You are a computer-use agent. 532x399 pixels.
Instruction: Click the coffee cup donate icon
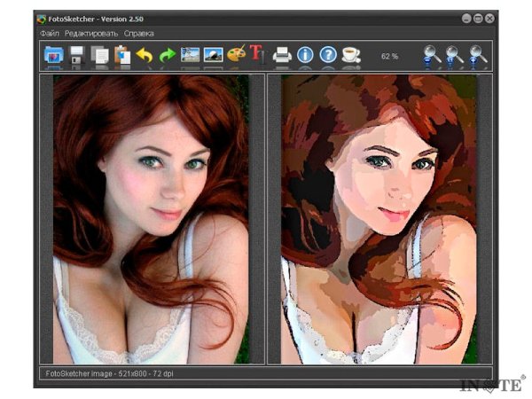[351, 55]
